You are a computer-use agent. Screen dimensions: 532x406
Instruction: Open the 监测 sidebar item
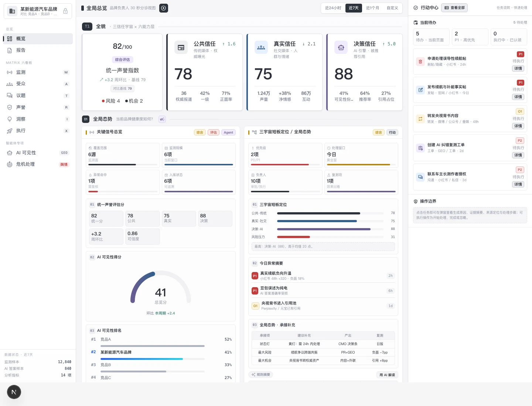tap(38, 72)
